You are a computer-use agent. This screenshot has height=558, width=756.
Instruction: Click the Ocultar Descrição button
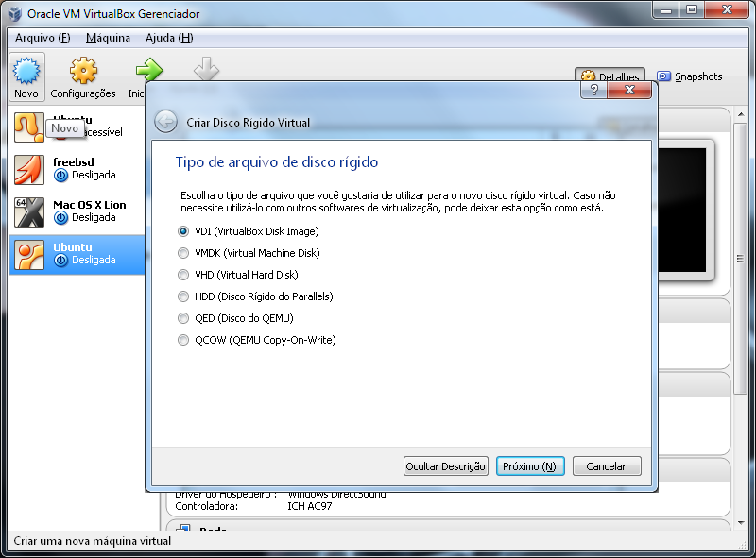point(446,466)
